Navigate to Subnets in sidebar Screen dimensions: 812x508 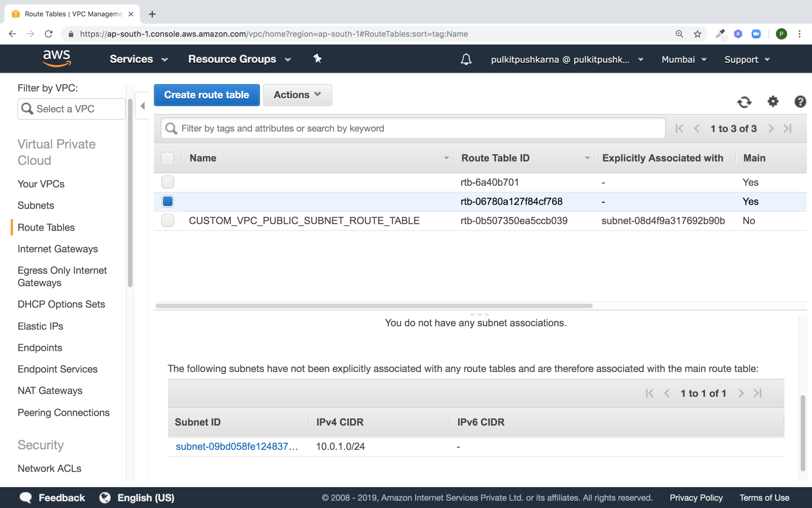coord(36,205)
